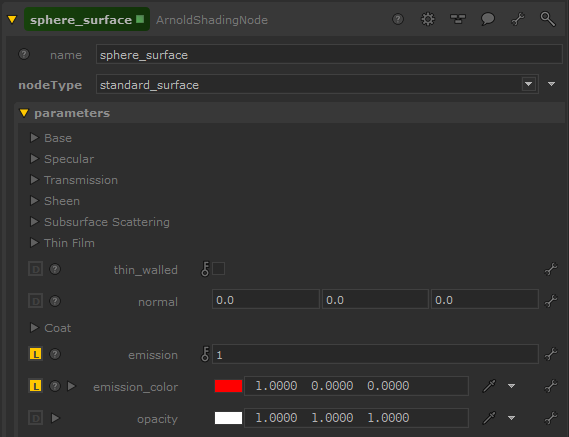Pick color with emission_color eyedropper
Image resolution: width=569 pixels, height=437 pixels.
489,386
